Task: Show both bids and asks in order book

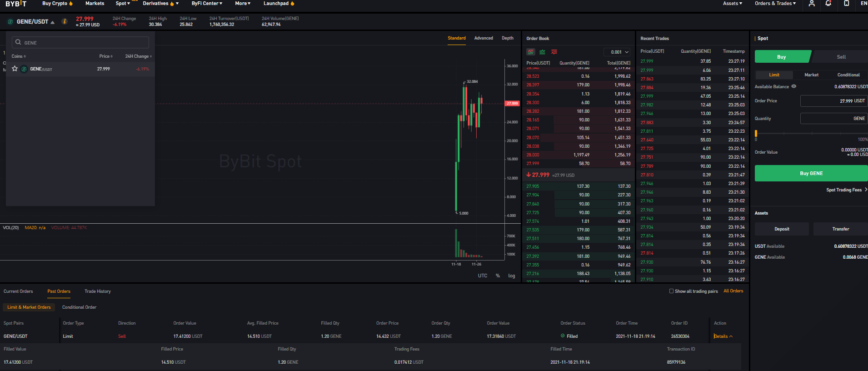Action: pyautogui.click(x=530, y=52)
